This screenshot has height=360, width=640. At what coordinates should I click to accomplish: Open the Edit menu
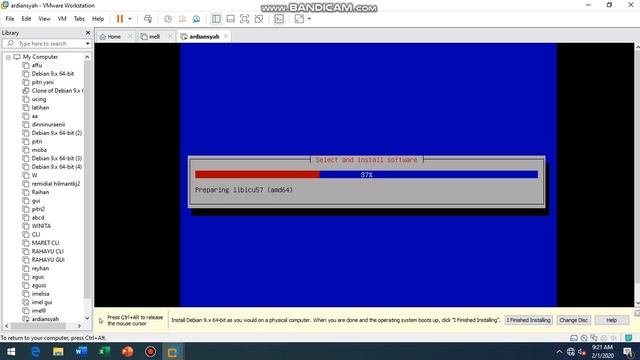[x=26, y=19]
